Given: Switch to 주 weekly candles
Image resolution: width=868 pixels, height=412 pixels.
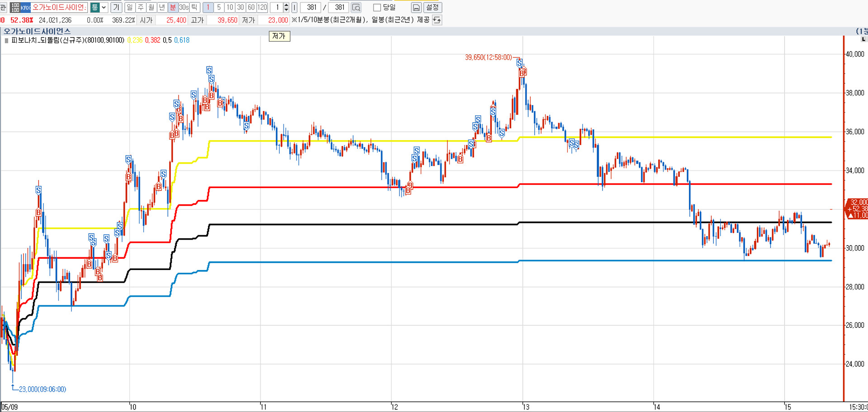Looking at the screenshot, I should pos(141,7).
